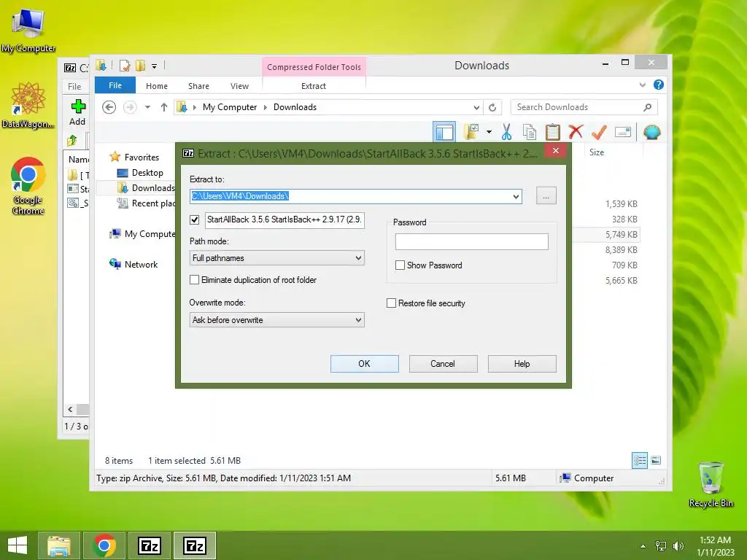The width and height of the screenshot is (747, 560).
Task: Toggle the StartAllBack subfolder checkbox
Action: click(x=194, y=219)
